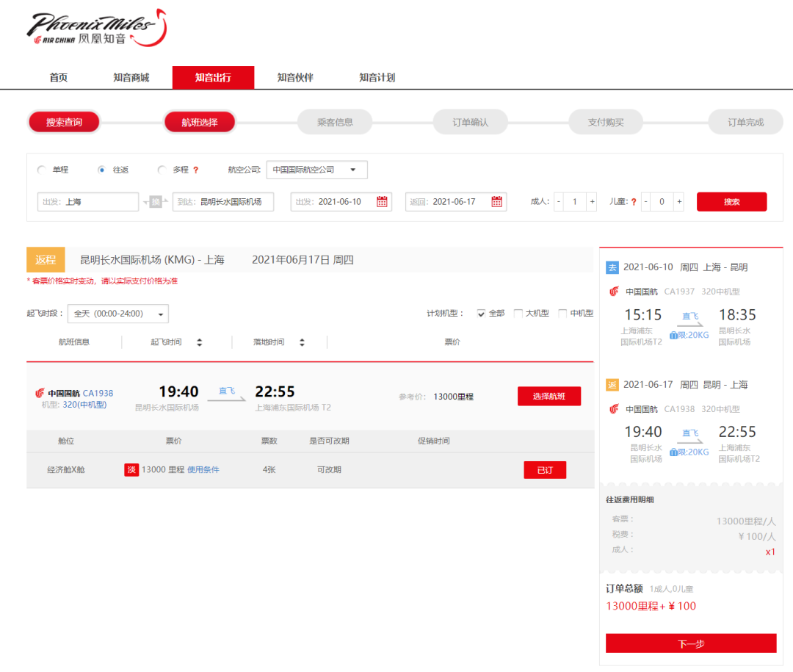Click the 可改期 reschedule cell
The width and height of the screenshot is (793, 672).
[329, 470]
